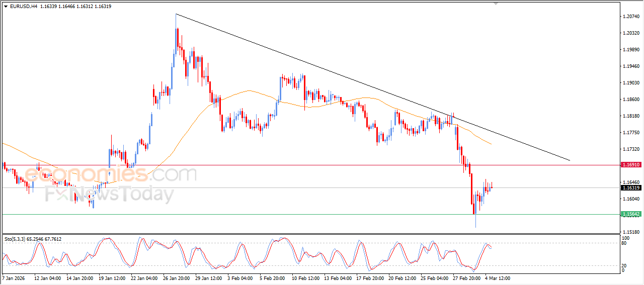Click the stochastic scale value 100

[626, 238]
